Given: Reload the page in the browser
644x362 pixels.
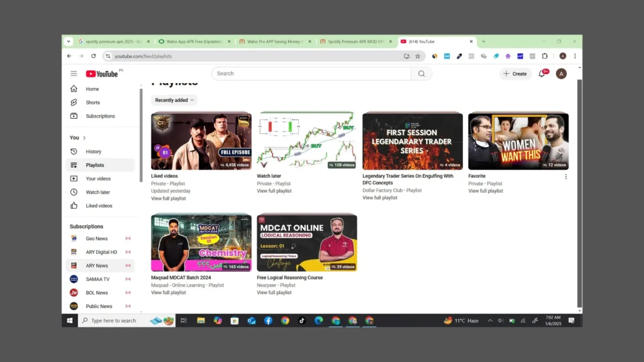Looking at the screenshot, I should click(x=94, y=56).
